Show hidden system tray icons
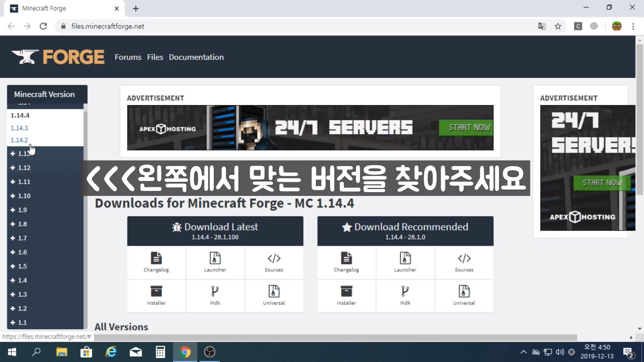The width and height of the screenshot is (644, 362). point(523,352)
